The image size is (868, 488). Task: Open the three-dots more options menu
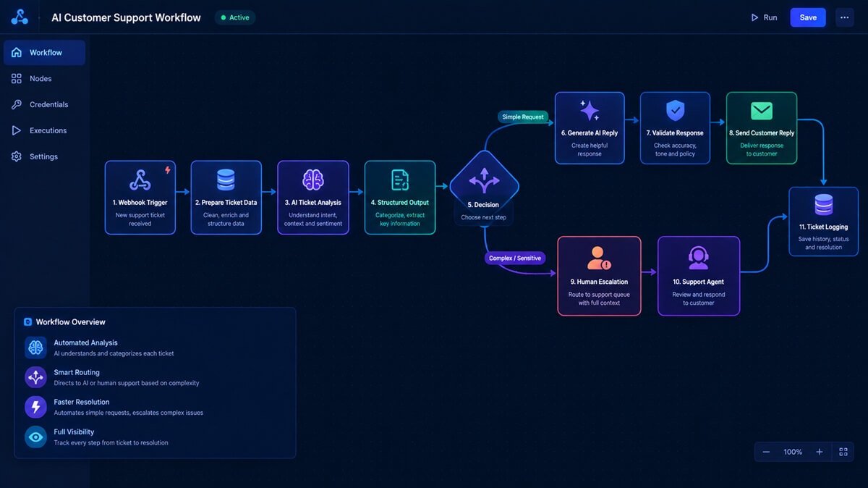[x=844, y=17]
